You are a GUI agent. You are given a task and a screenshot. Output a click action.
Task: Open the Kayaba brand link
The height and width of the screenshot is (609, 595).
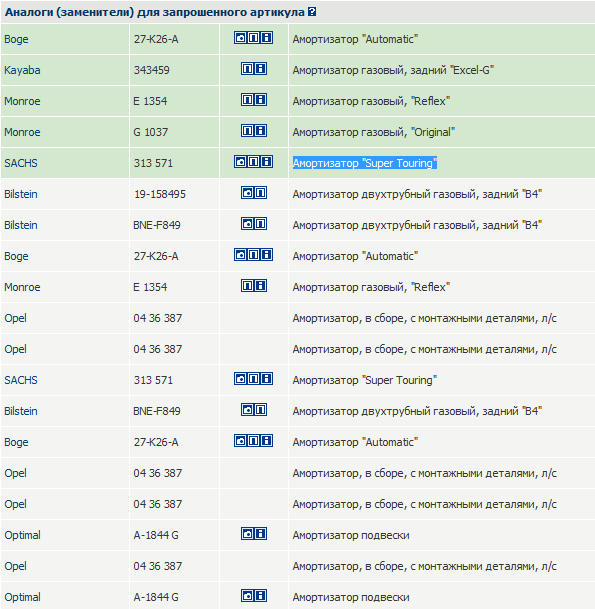(x=22, y=70)
